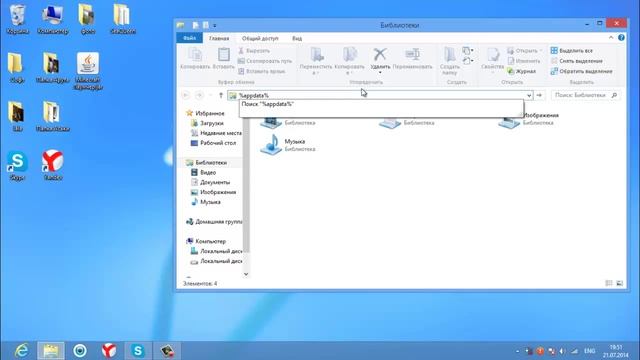The height and width of the screenshot is (360, 640).
Task: Click the File Explorer taskbar button
Action: pos(51,351)
